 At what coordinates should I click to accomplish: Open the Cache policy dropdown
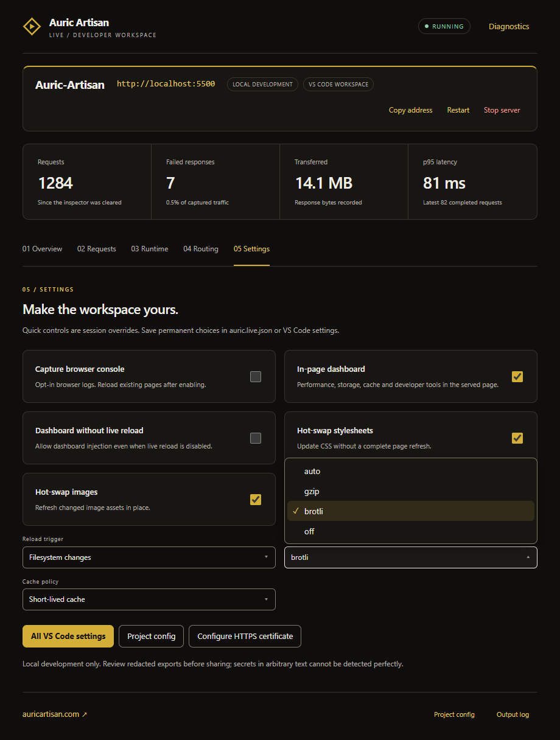[149, 599]
